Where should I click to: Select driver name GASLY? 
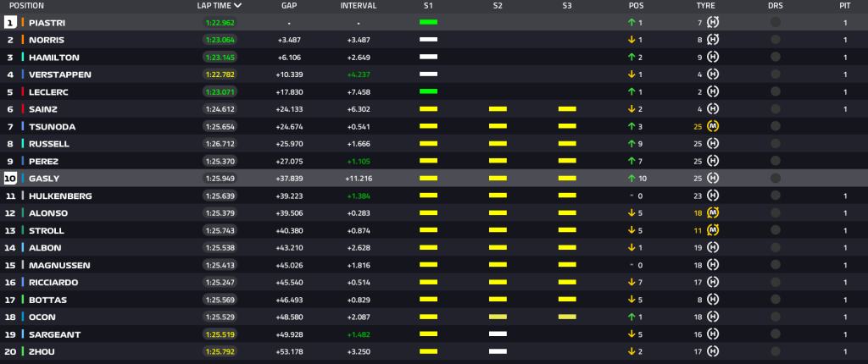click(44, 179)
